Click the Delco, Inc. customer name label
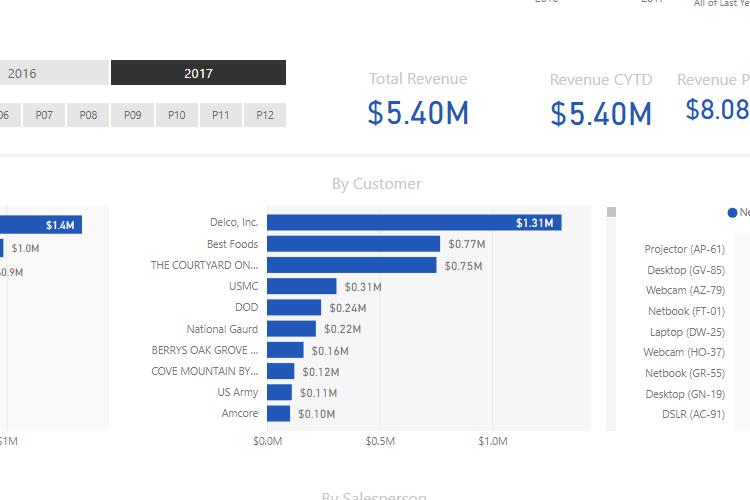Viewport: 750px width, 500px height. (x=234, y=222)
